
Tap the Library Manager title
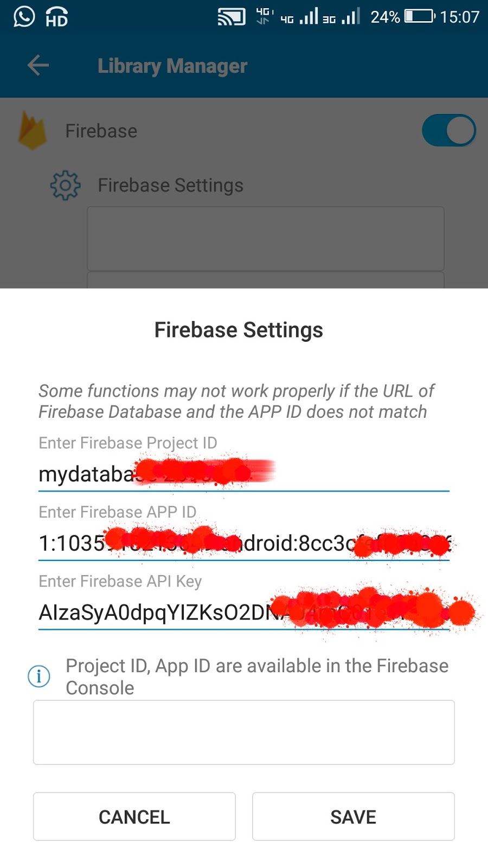172,66
